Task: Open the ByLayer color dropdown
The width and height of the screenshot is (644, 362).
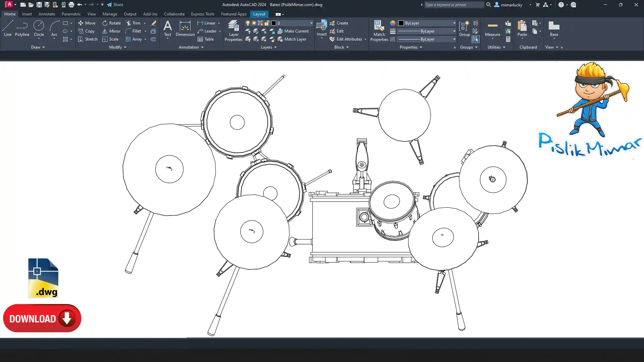Action: [454, 23]
